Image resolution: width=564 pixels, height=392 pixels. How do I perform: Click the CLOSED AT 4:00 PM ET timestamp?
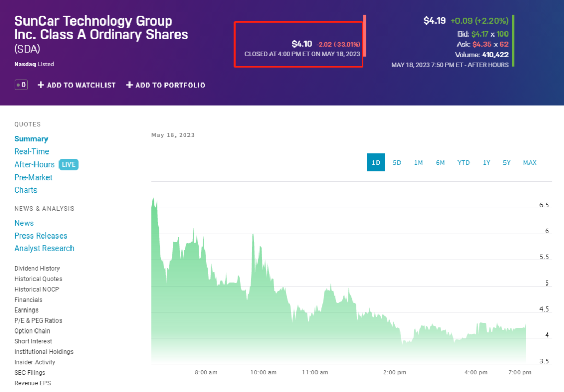(x=302, y=54)
